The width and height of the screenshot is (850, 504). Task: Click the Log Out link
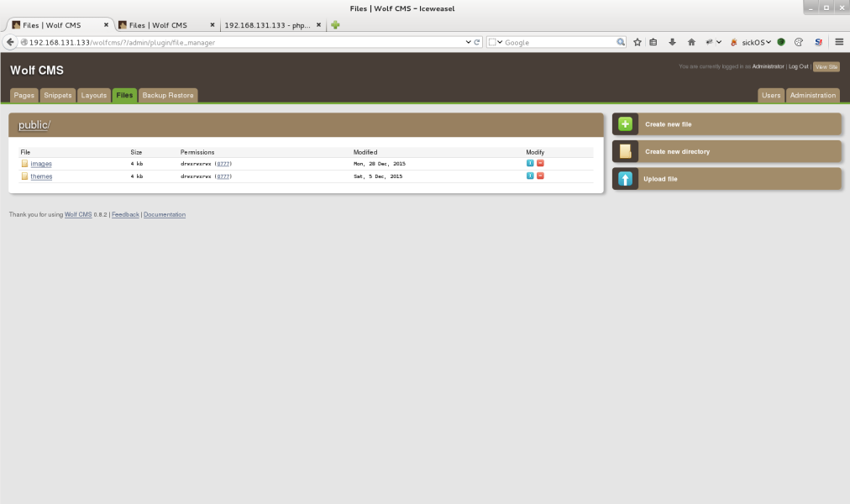tap(798, 66)
